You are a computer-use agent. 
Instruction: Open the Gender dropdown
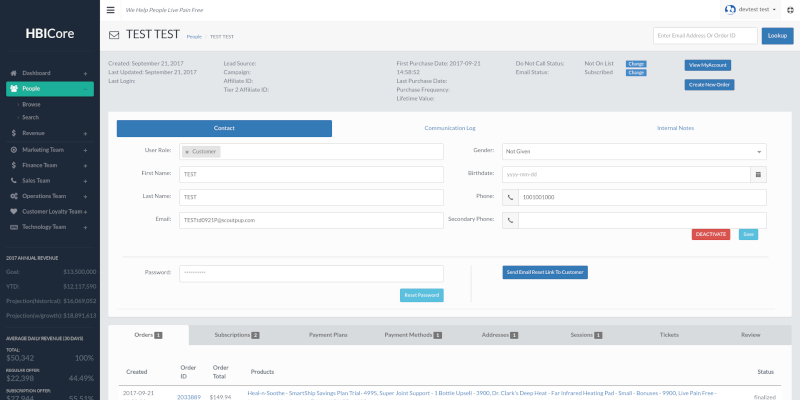coord(634,151)
